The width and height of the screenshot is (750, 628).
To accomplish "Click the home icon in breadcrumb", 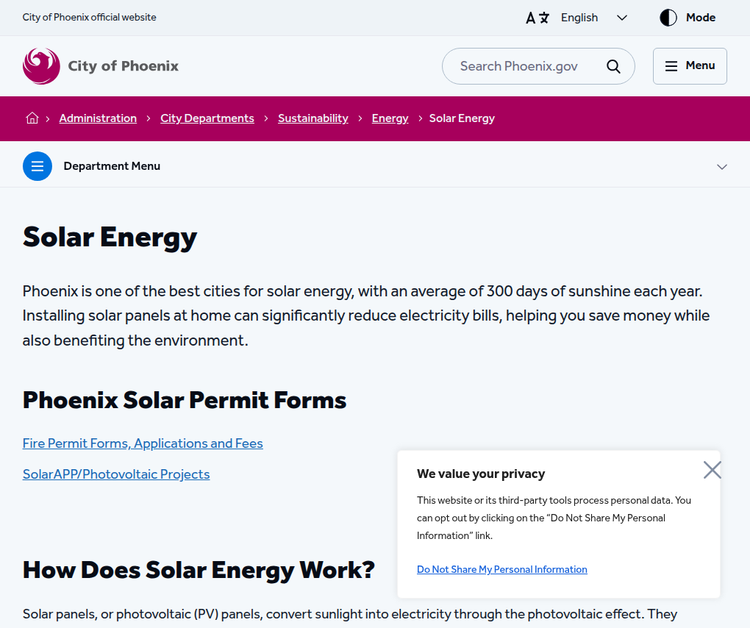I will coord(32,118).
